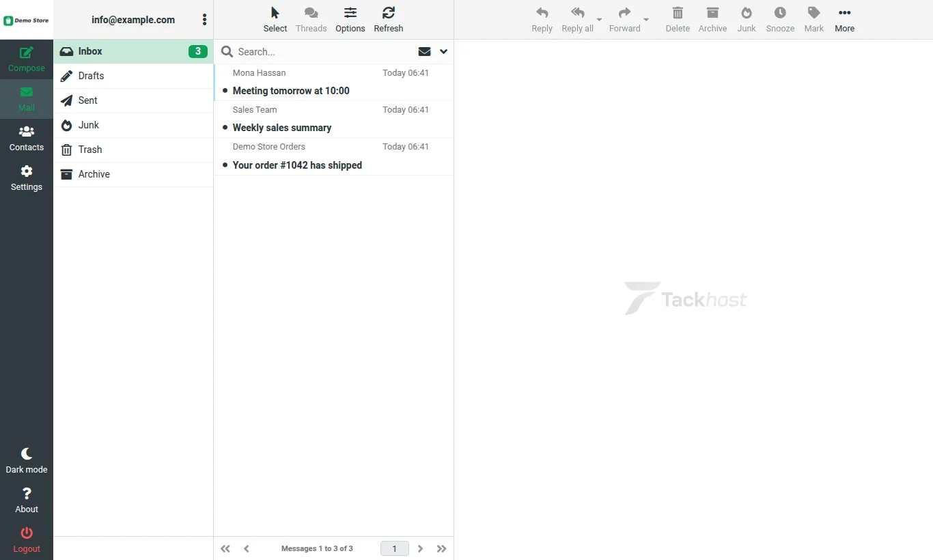This screenshot has height=560, width=933.
Task: Open the Contacts section
Action: (27, 139)
